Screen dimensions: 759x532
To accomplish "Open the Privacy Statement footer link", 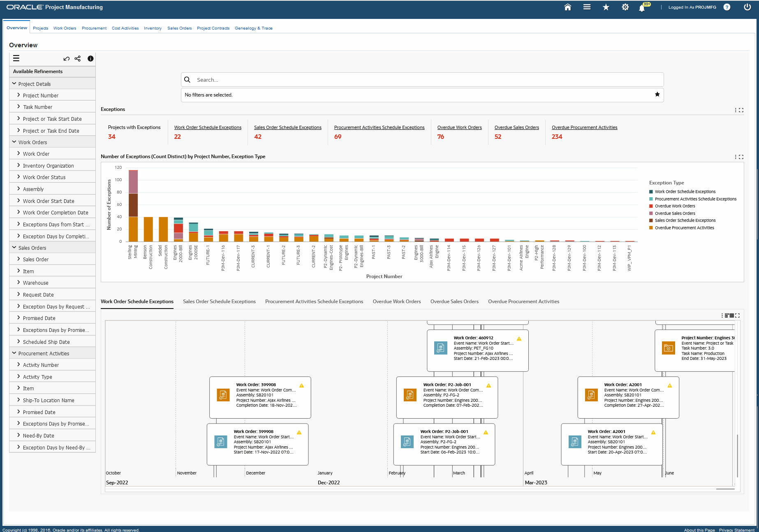I will (736, 530).
